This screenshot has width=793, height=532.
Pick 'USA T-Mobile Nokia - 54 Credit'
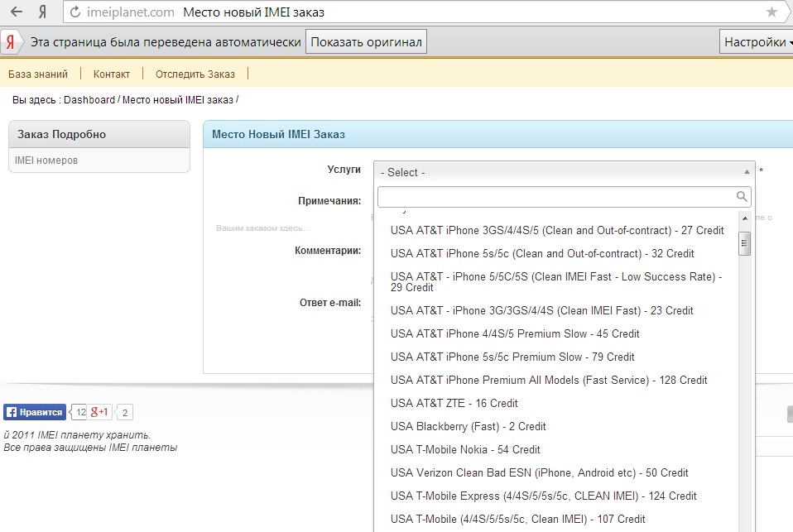point(465,450)
